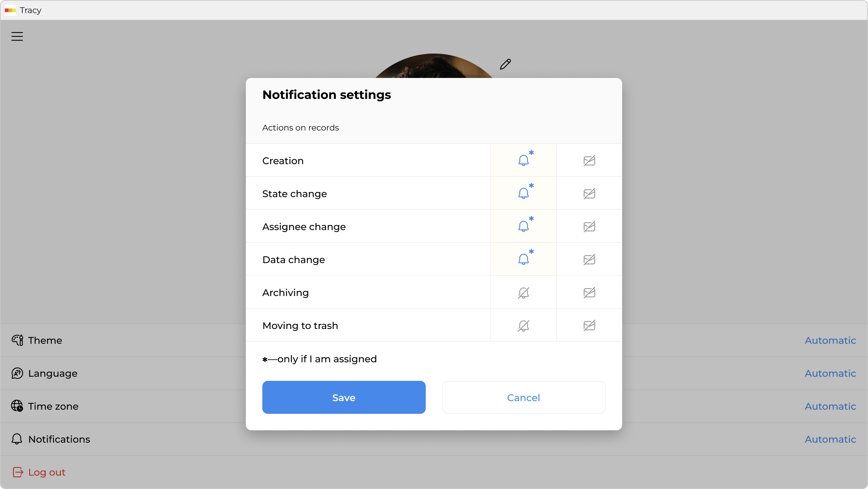
Task: Open Language Automatic setting
Action: (x=830, y=373)
